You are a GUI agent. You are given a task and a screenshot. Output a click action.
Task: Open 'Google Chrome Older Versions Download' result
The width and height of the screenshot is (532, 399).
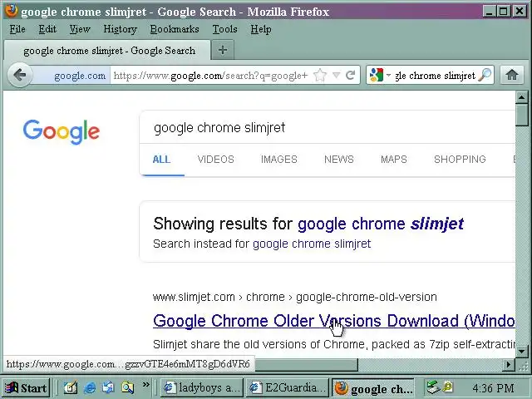point(334,321)
